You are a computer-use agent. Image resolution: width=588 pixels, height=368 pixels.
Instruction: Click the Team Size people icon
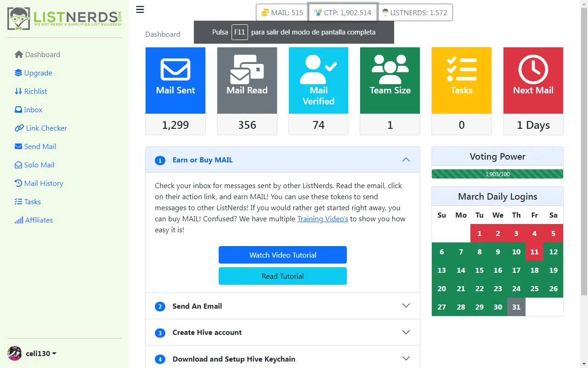coord(390,69)
